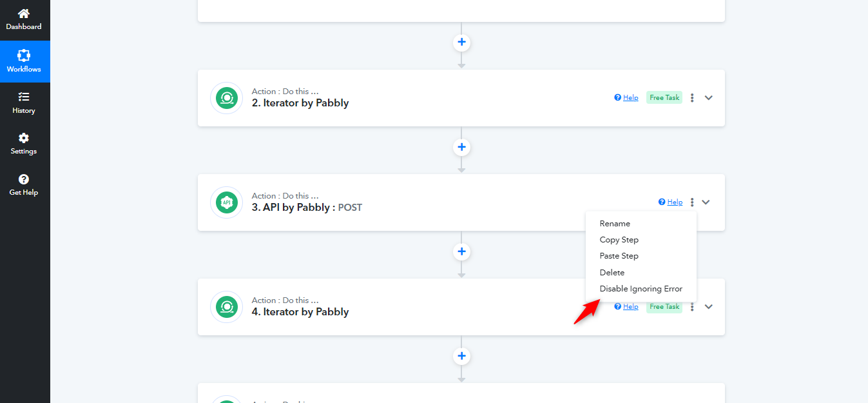Expand step 4 Iterator by Pabbly chevron

tap(709, 307)
